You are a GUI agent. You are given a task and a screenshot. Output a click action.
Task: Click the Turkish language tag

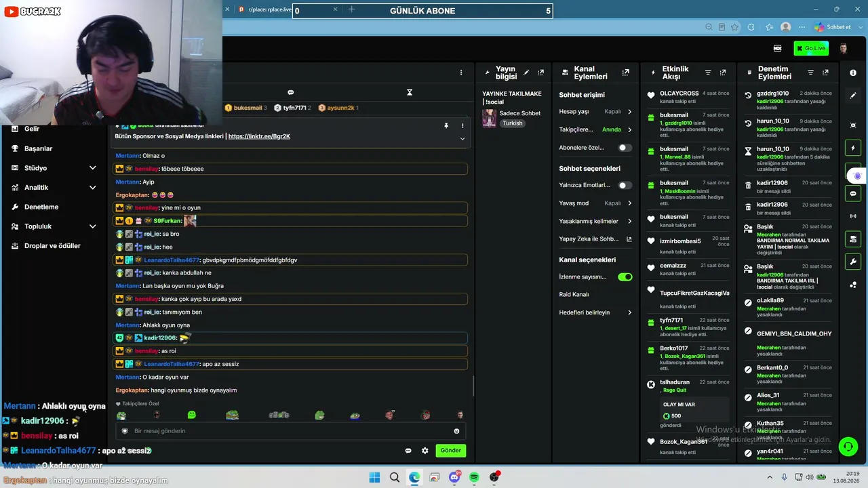pyautogui.click(x=513, y=123)
